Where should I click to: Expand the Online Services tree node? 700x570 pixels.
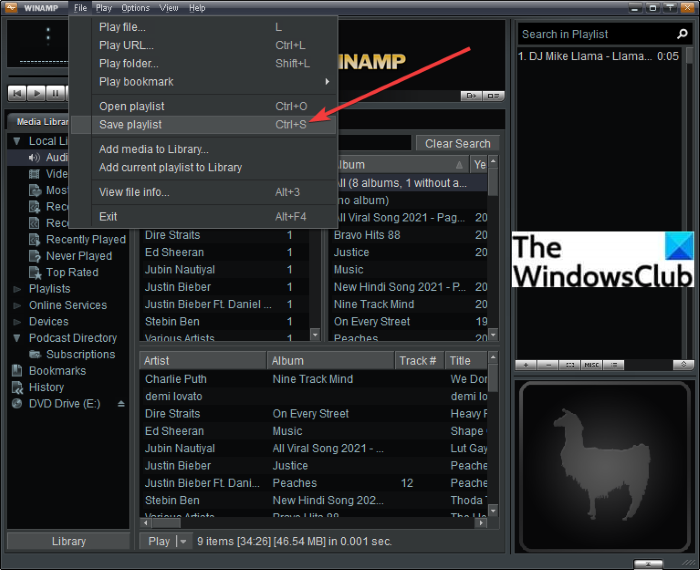click(17, 306)
